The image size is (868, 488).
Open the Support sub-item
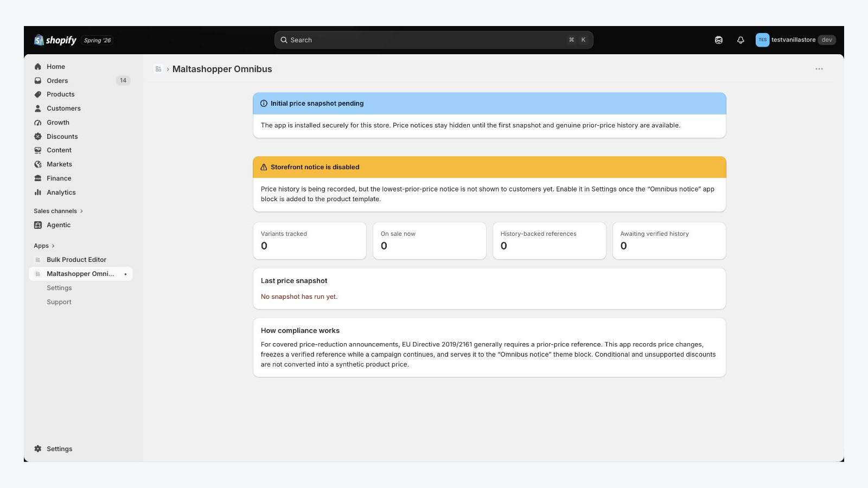pyautogui.click(x=59, y=302)
